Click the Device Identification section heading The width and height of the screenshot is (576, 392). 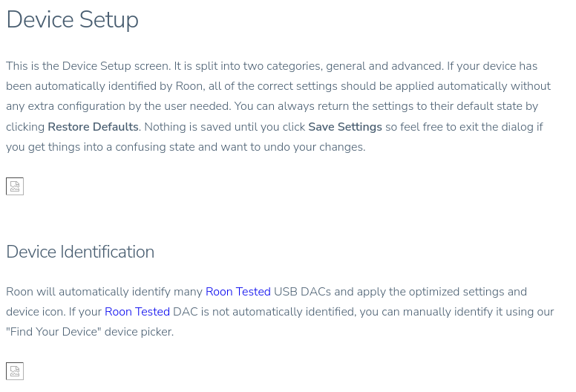(80, 252)
